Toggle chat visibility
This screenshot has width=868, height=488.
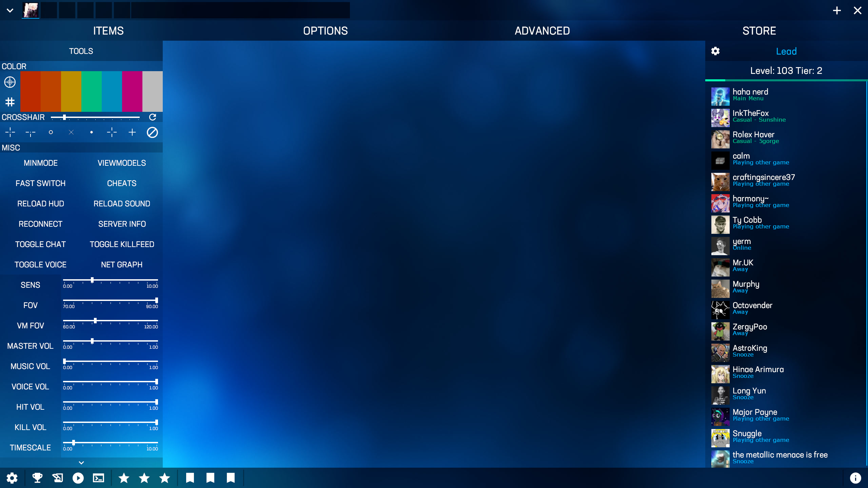(40, 244)
